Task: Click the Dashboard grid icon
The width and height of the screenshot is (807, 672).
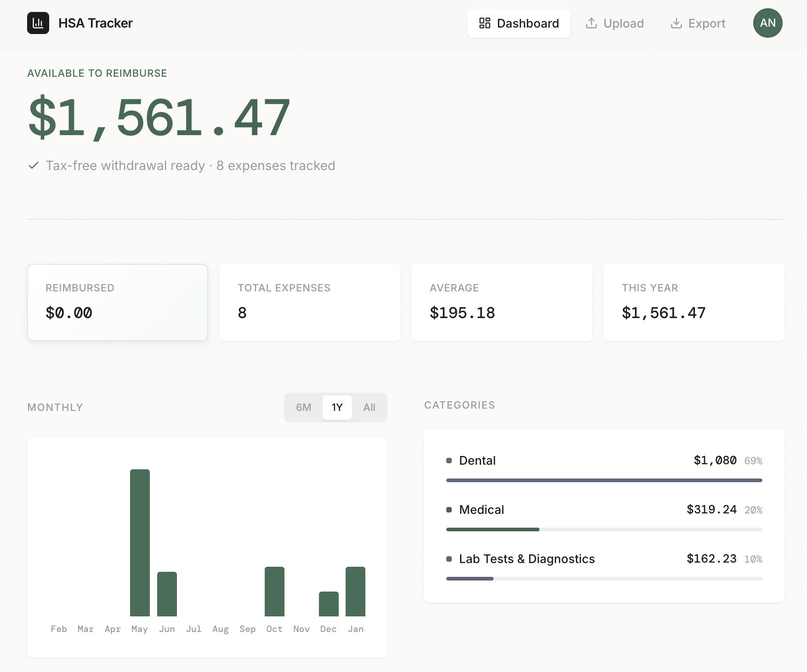Action: (484, 23)
